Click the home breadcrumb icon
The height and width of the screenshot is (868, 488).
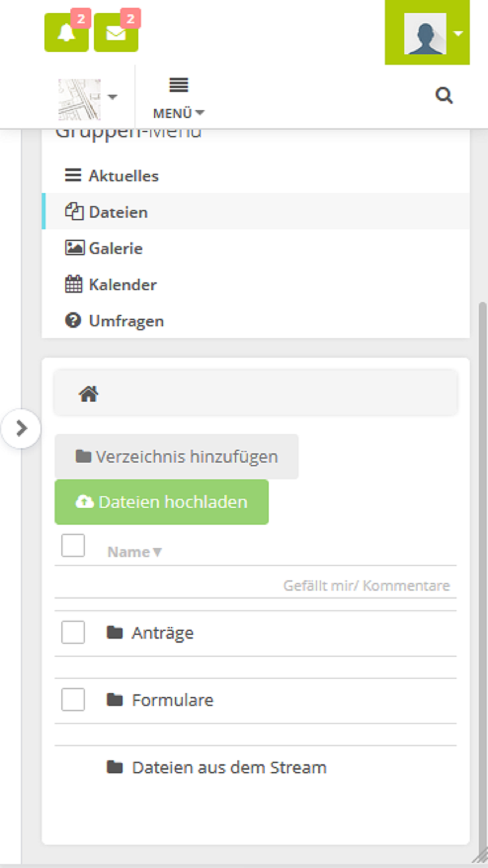pyautogui.click(x=89, y=393)
